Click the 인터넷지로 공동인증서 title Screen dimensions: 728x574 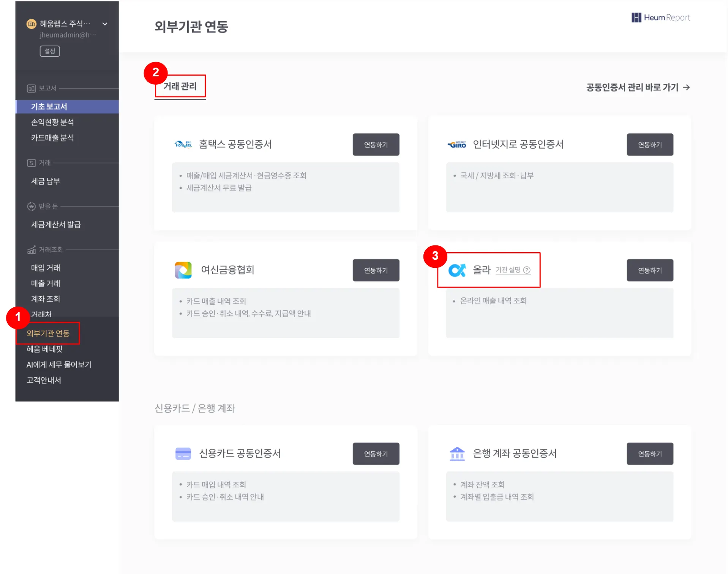click(518, 144)
